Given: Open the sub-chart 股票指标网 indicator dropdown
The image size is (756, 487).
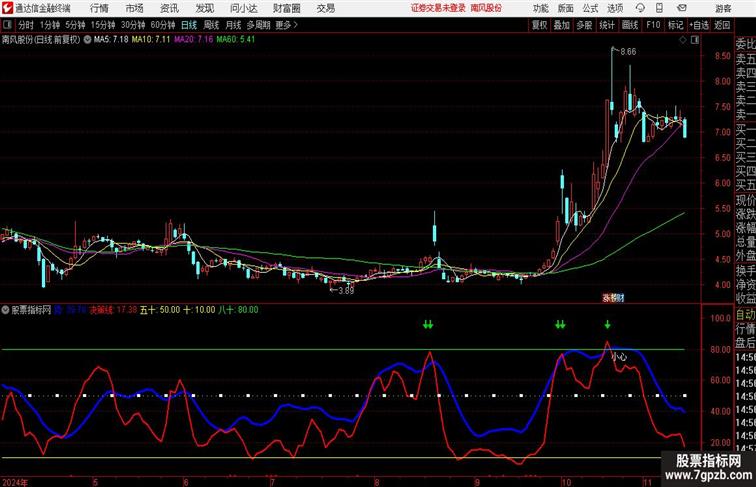Looking at the screenshot, I should (x=6, y=310).
